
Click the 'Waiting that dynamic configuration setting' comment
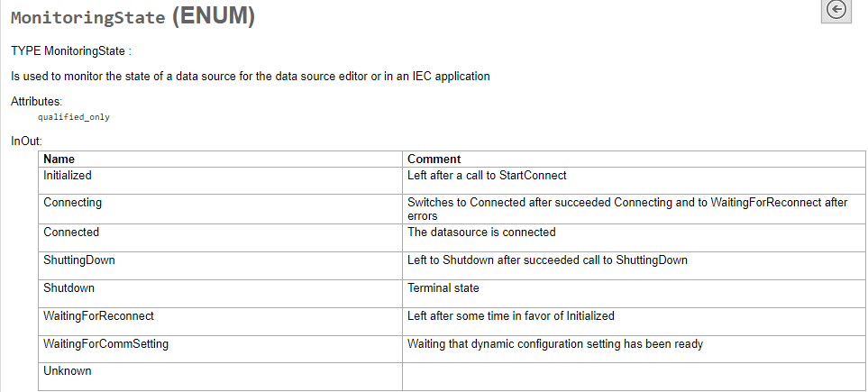click(x=554, y=344)
